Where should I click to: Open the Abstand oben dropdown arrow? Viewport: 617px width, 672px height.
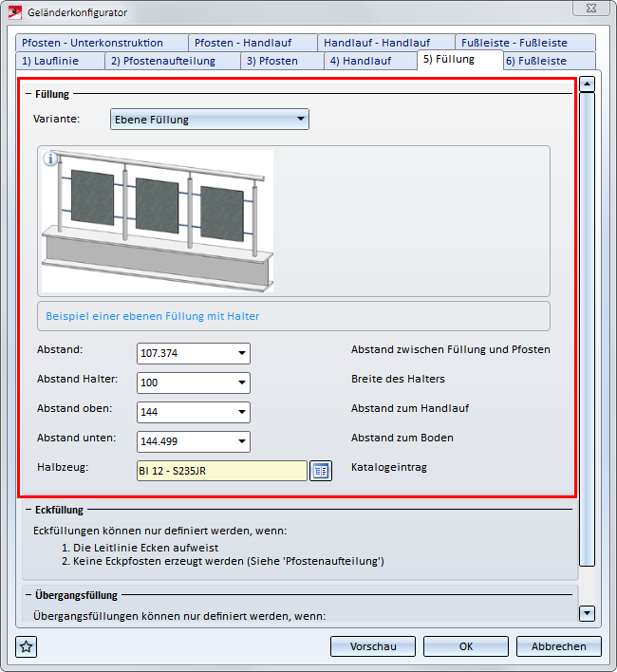pyautogui.click(x=242, y=412)
